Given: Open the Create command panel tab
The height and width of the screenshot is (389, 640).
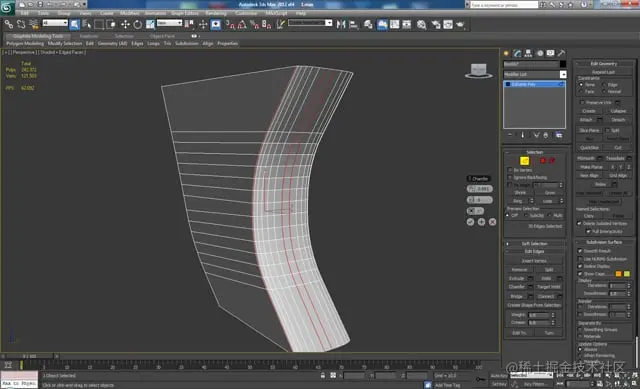Looking at the screenshot, I should pyautogui.click(x=507, y=53).
